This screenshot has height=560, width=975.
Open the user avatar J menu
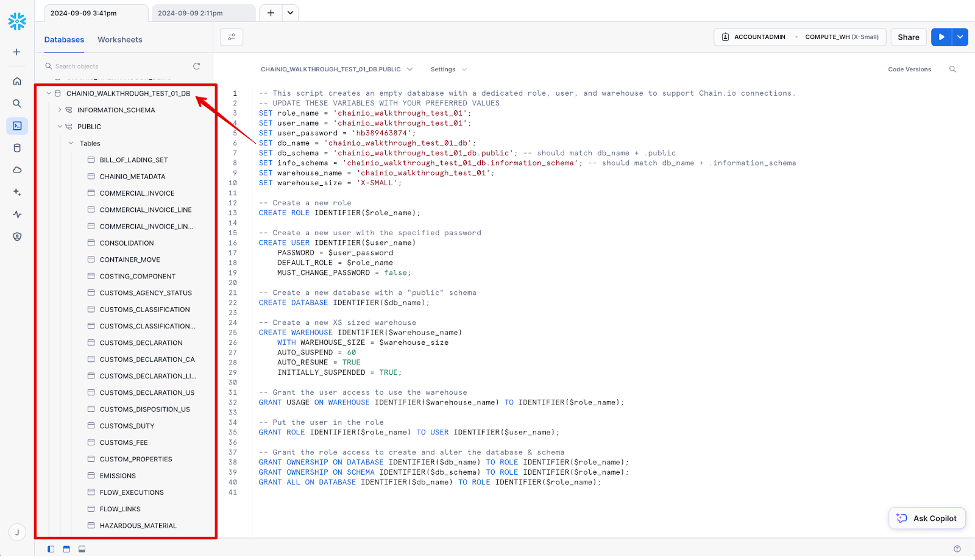coord(17,532)
